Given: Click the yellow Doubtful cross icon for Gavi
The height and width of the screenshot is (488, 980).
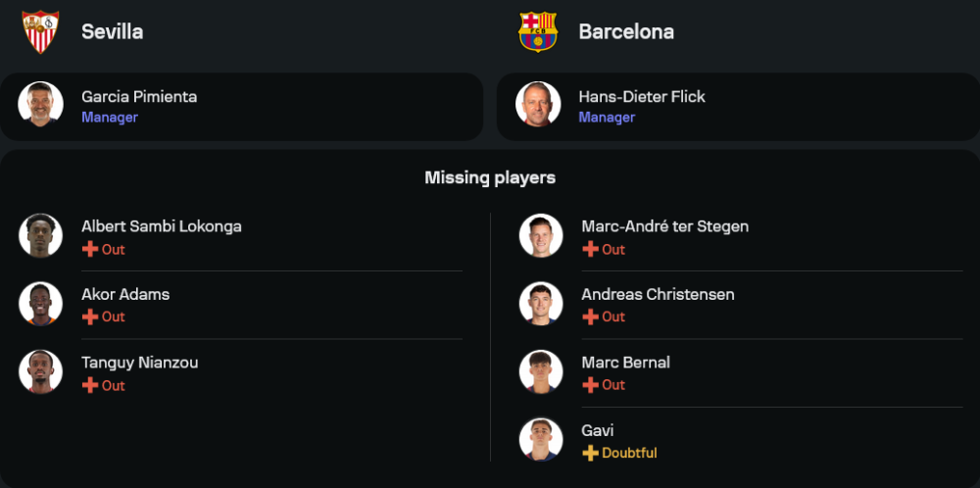Looking at the screenshot, I should 590,453.
